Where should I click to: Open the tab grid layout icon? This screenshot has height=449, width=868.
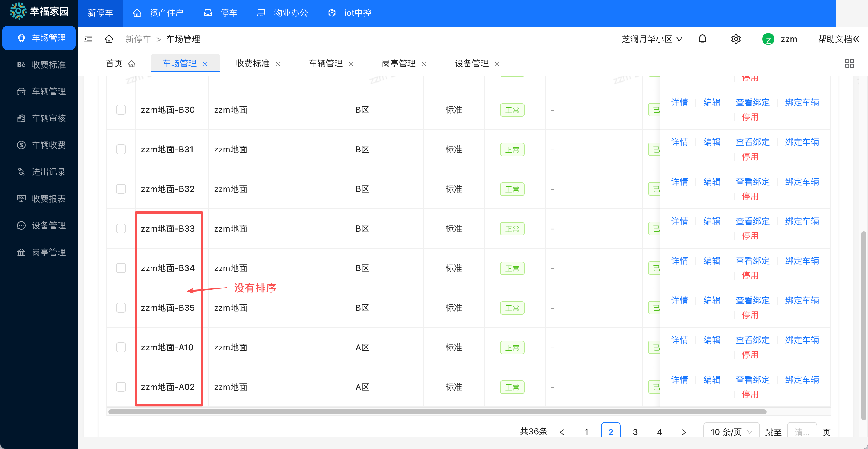click(849, 63)
